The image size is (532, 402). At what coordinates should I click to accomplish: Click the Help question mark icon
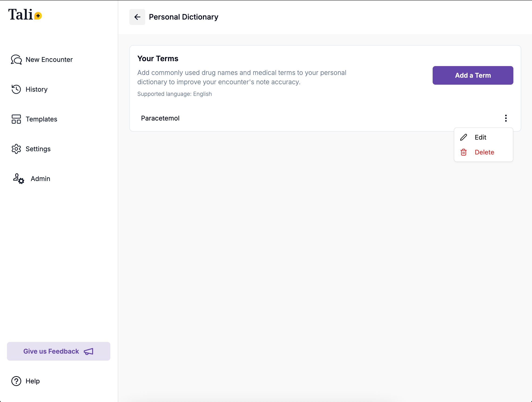click(x=16, y=381)
